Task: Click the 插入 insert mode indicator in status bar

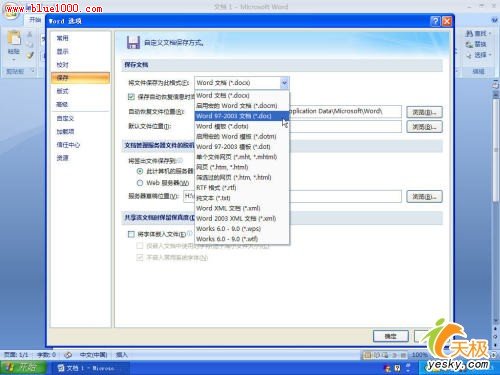Action: tap(122, 355)
